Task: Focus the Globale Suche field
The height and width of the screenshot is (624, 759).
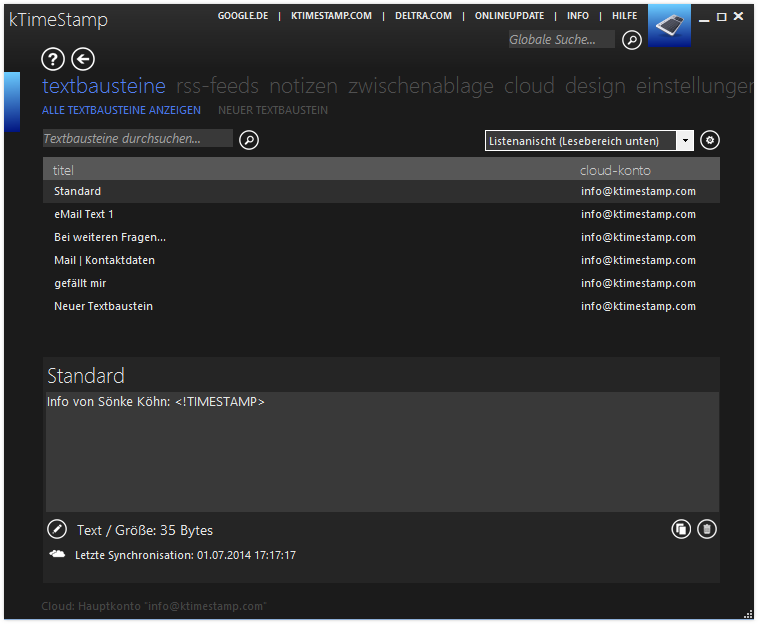Action: click(562, 40)
